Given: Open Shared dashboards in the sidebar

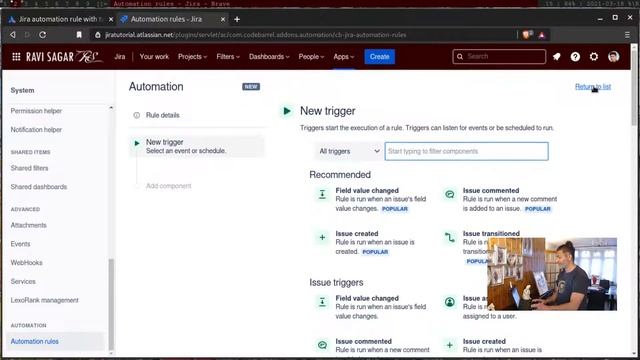Looking at the screenshot, I should point(39,187).
